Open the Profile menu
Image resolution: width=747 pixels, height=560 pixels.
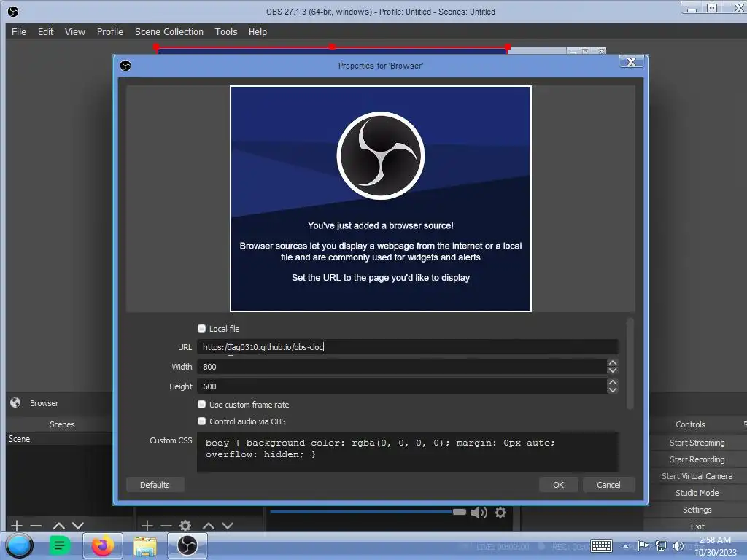(x=109, y=32)
